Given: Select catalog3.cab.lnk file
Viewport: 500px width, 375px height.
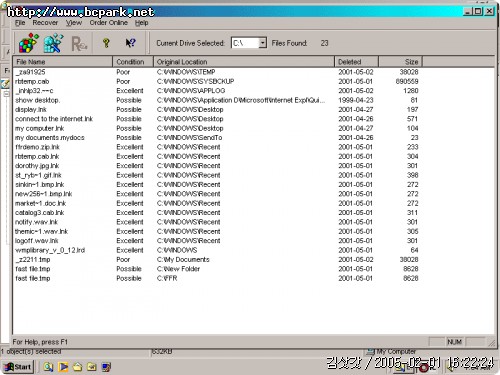Looking at the screenshot, I should point(40,213).
